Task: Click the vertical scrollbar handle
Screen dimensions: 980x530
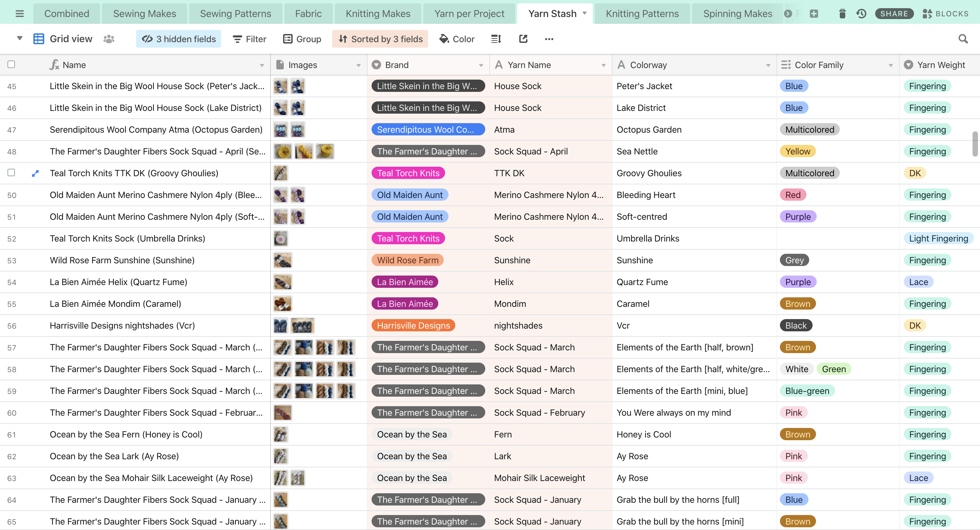Action: [x=975, y=144]
